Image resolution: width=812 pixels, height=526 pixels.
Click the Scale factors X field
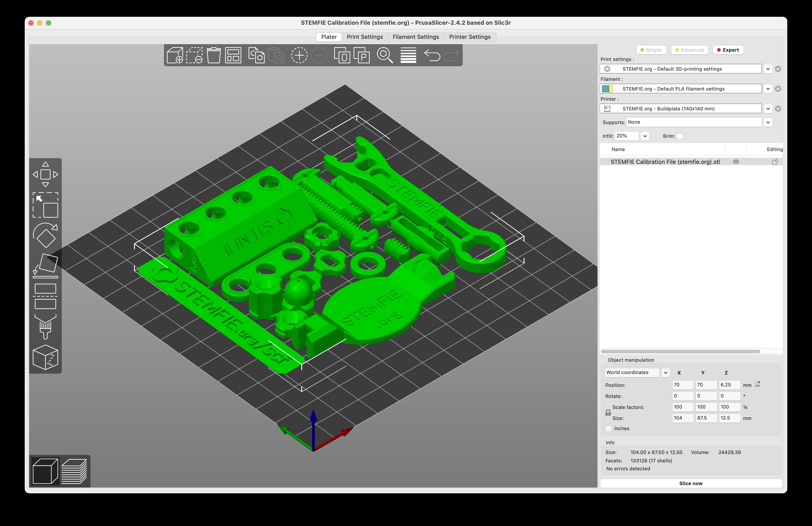coord(683,407)
